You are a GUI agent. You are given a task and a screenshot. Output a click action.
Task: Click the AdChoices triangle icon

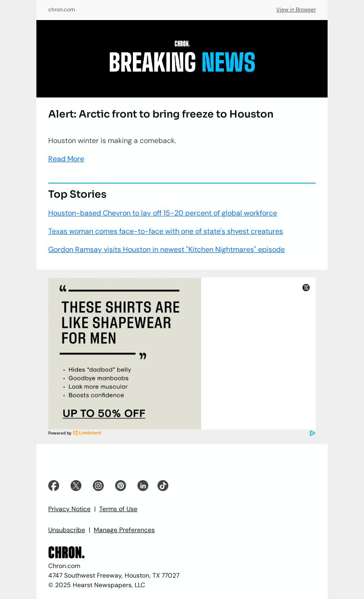tap(313, 433)
